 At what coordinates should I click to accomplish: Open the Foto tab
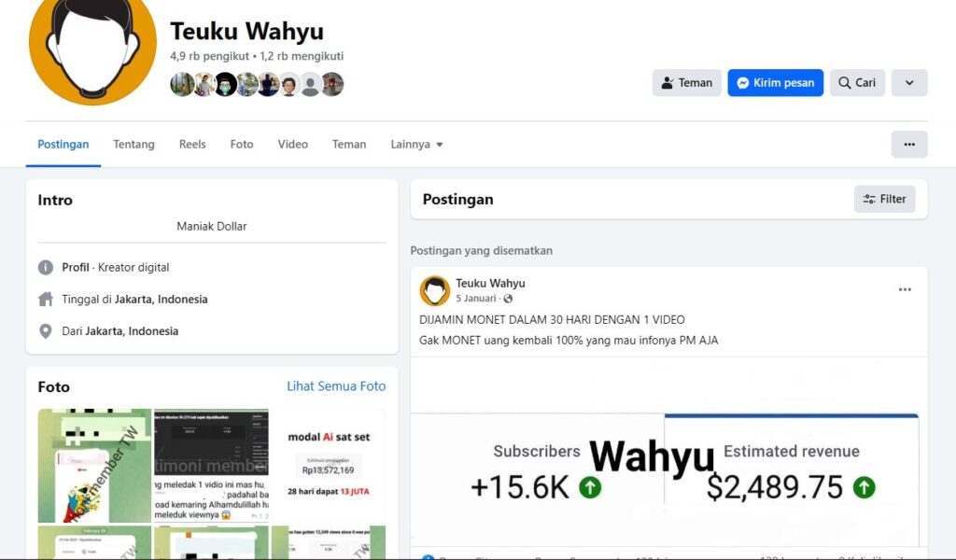click(x=242, y=145)
